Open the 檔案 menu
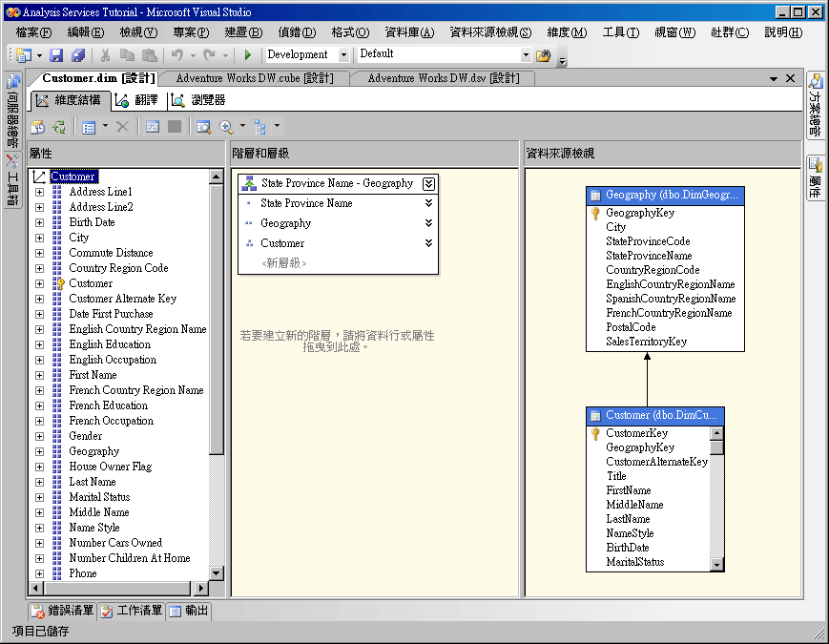Image resolution: width=829 pixels, height=644 pixels. (33, 32)
